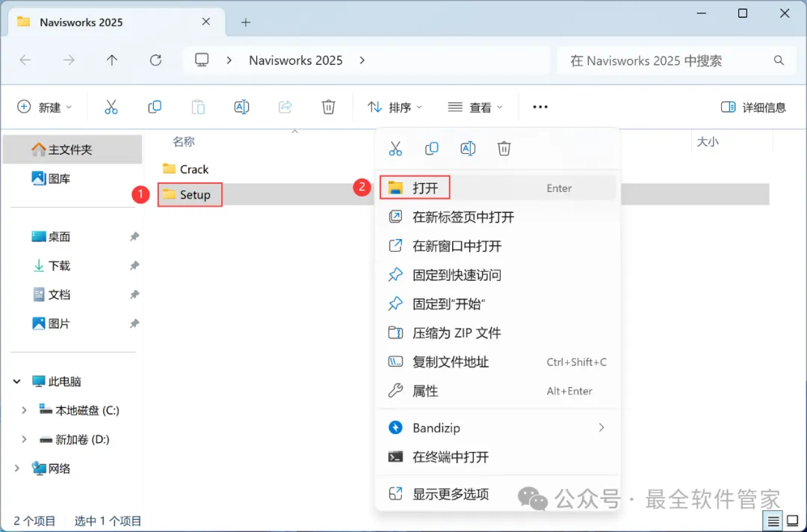This screenshot has height=532, width=807.
Task: Unpin 图片 from quick access
Action: click(134, 324)
